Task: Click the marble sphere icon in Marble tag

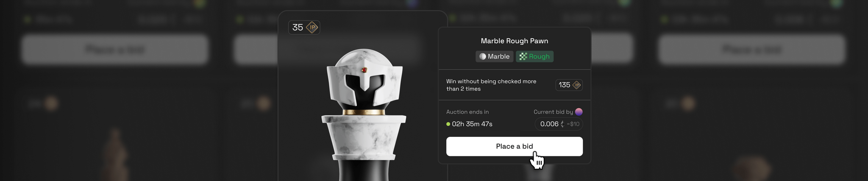Action: coord(482,56)
